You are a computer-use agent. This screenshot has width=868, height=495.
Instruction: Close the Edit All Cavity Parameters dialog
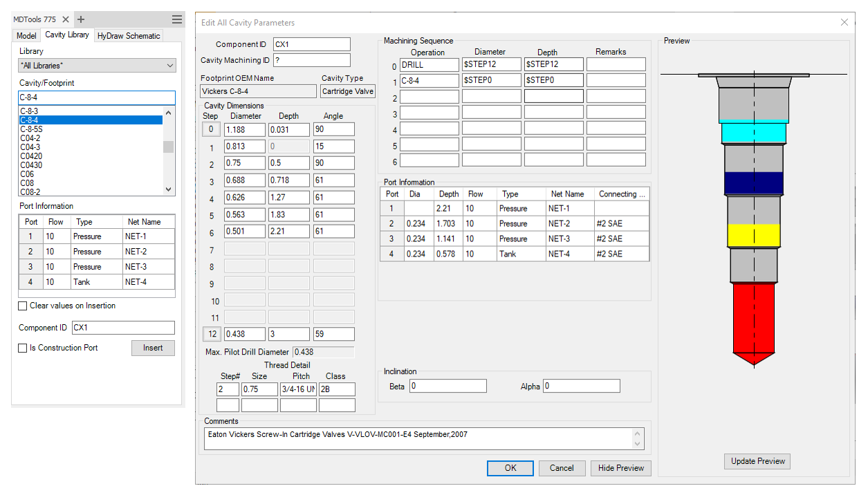tap(844, 22)
